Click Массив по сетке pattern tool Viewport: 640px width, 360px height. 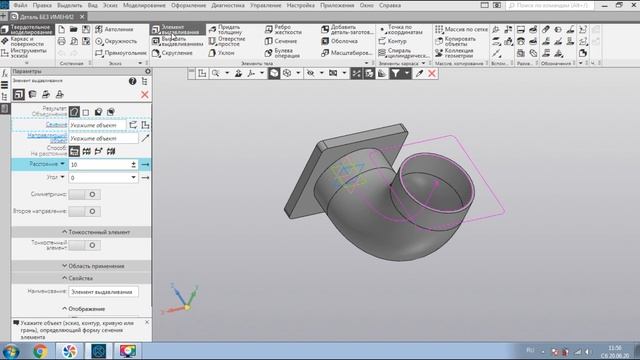461,29
